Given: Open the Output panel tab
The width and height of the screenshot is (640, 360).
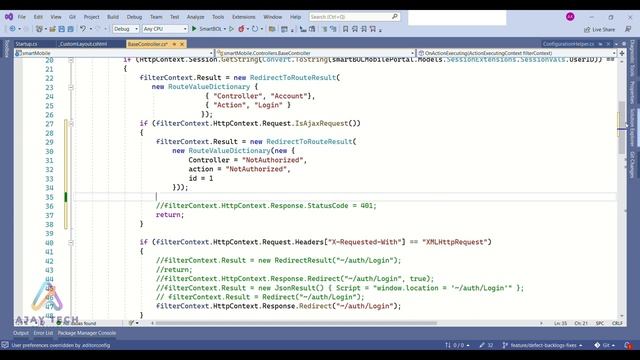Looking at the screenshot, I should pos(21,333).
